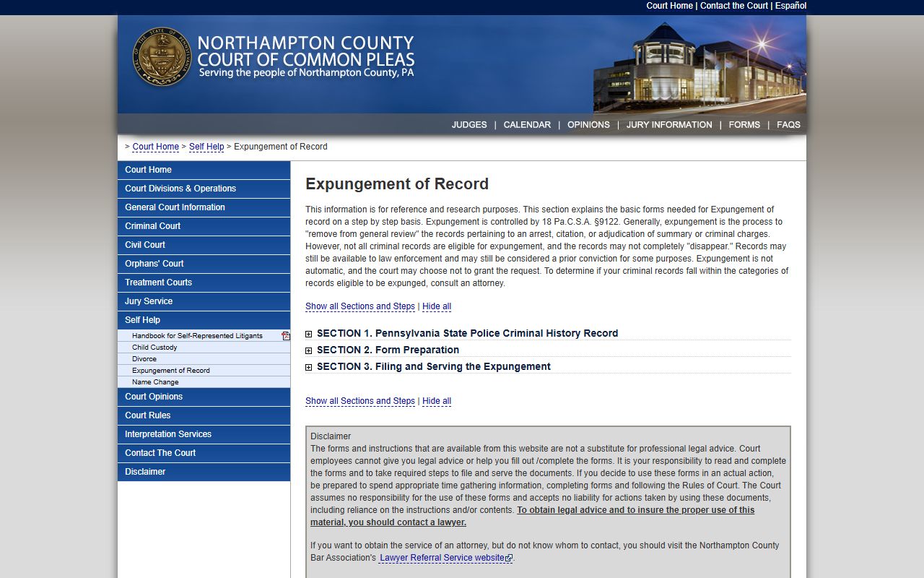Open the Jury Information menu item

[x=669, y=125]
